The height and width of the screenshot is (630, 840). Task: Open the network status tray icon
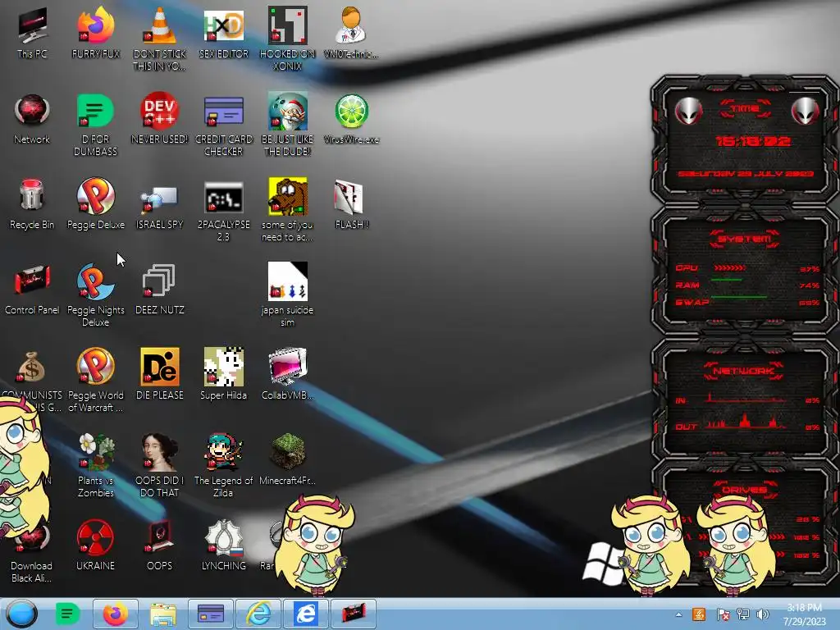point(743,614)
